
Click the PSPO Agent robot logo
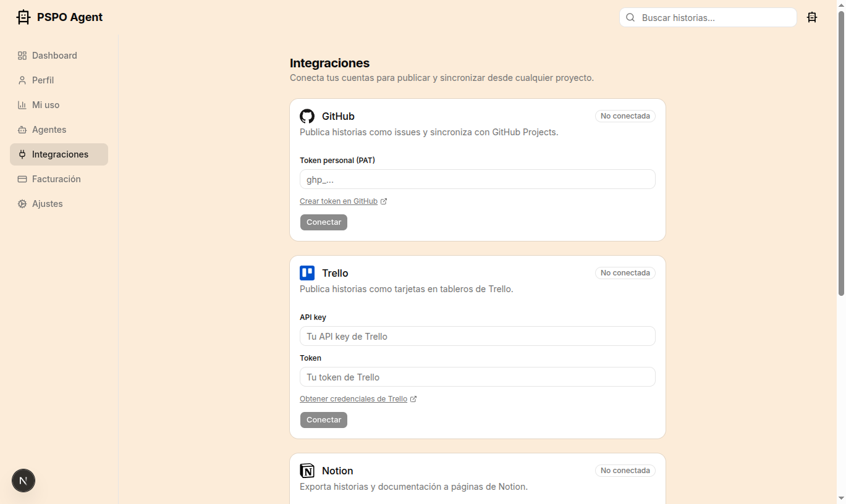23,17
